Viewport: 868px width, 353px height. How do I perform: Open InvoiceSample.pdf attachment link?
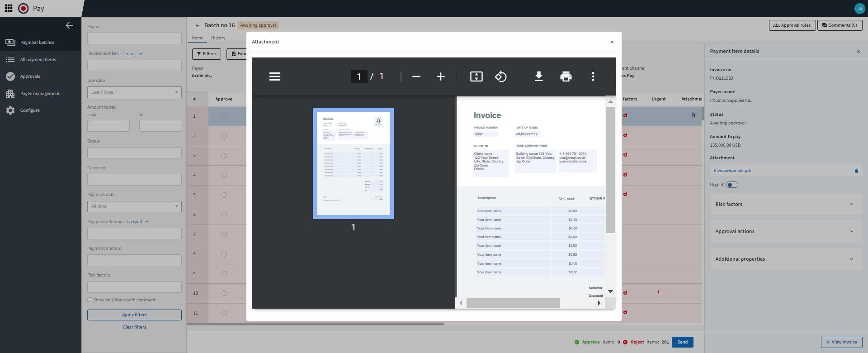[732, 171]
